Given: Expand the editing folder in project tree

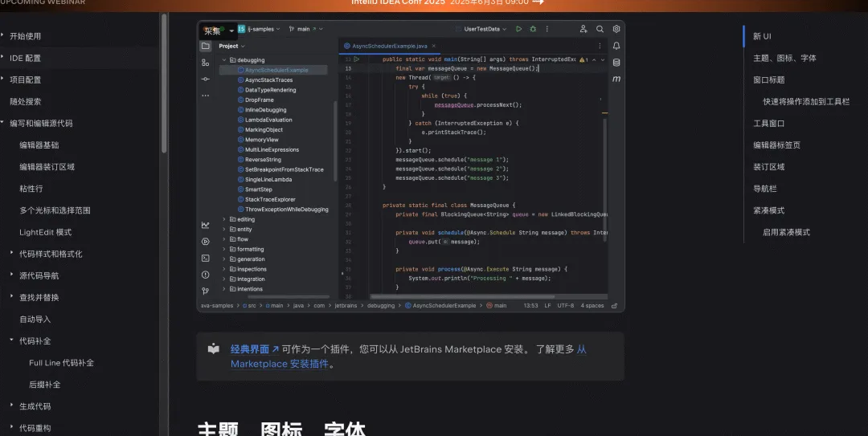Looking at the screenshot, I should 224,219.
